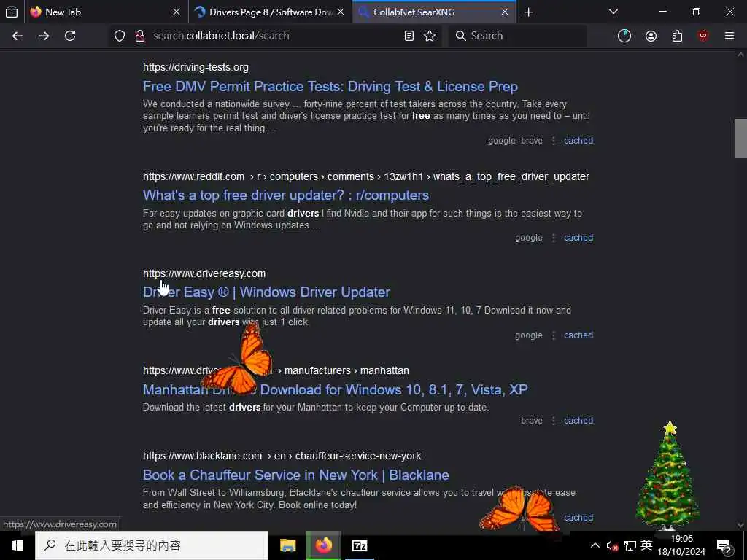This screenshot has width=747, height=560.
Task: Show hidden system tray icons
Action: coord(595,545)
